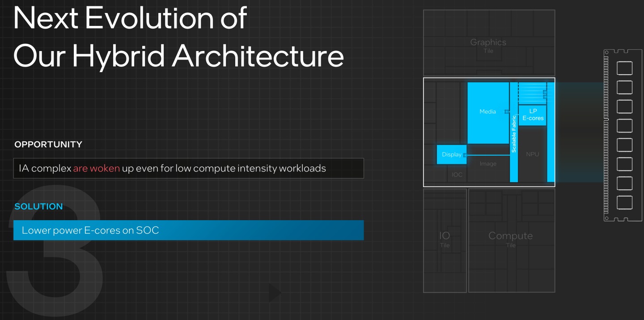Select the blue Display block

(x=451, y=154)
